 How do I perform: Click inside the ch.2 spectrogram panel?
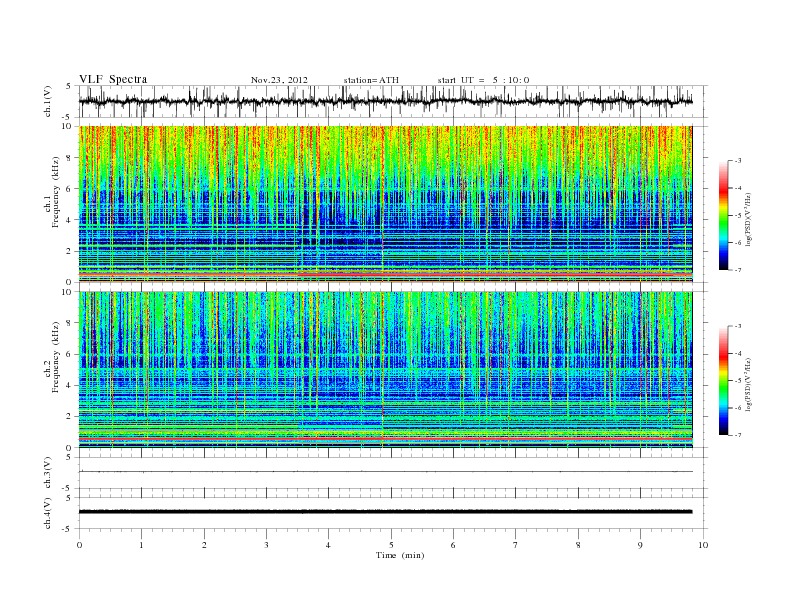coord(385,370)
